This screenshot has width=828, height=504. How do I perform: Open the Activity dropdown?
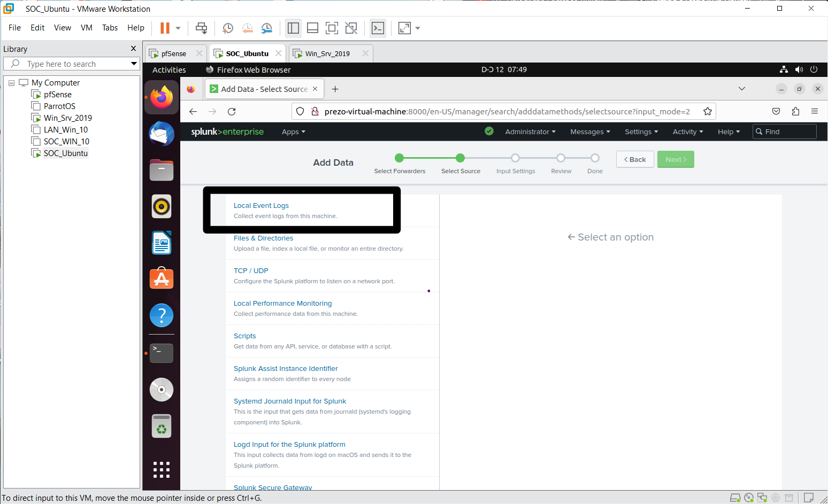[688, 131]
